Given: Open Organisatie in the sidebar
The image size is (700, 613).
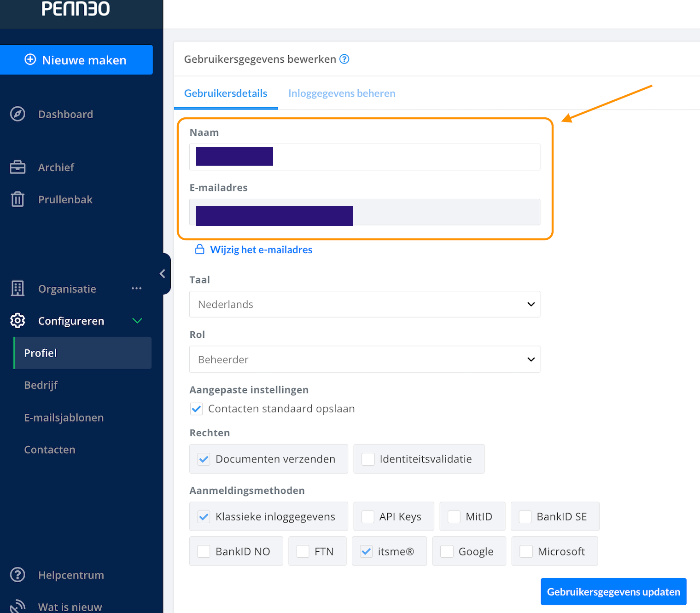Looking at the screenshot, I should click(x=67, y=289).
